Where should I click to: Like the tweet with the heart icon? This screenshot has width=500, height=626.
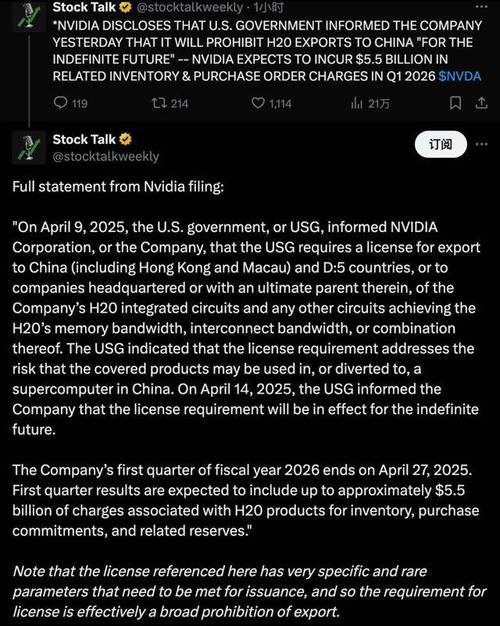[x=258, y=103]
